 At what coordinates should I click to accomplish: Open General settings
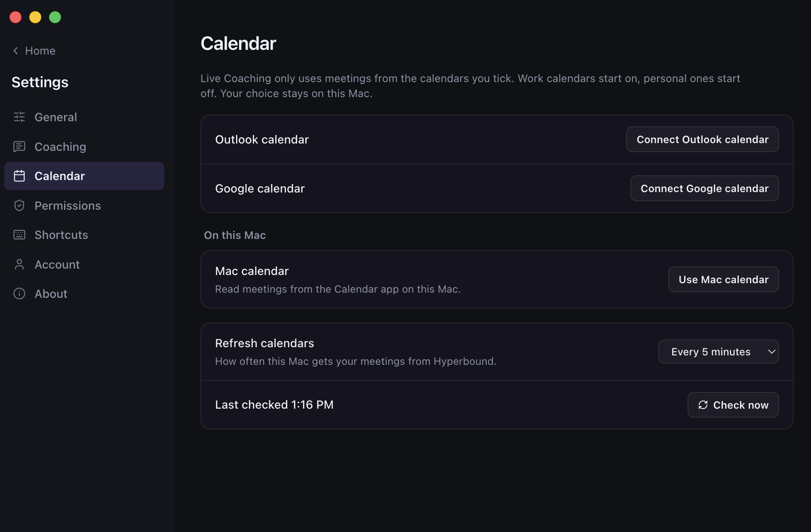84,117
